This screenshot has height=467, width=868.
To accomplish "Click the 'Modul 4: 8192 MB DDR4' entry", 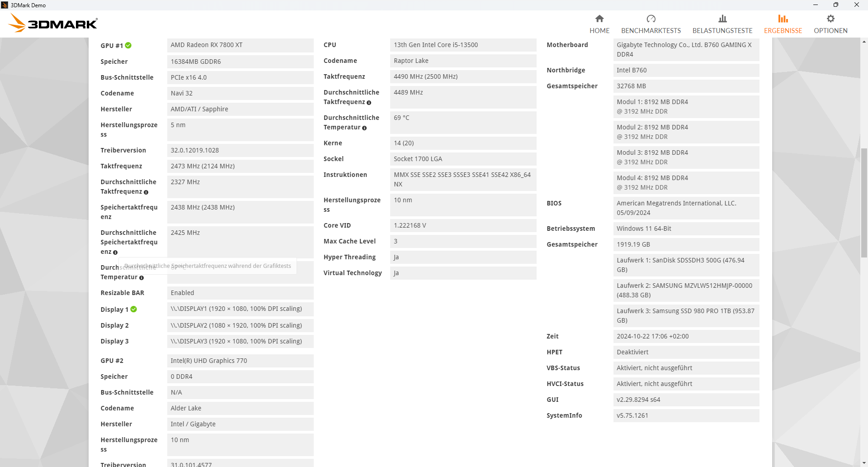I will point(686,182).
